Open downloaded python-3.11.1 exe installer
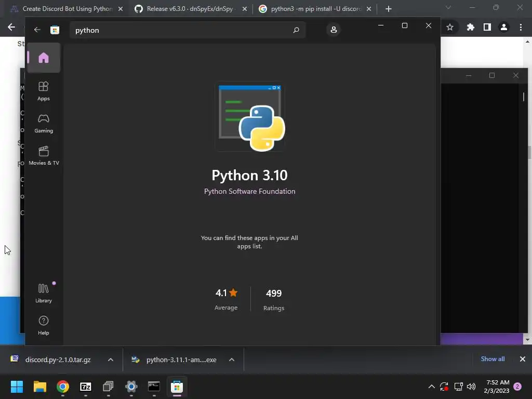 pos(174,360)
